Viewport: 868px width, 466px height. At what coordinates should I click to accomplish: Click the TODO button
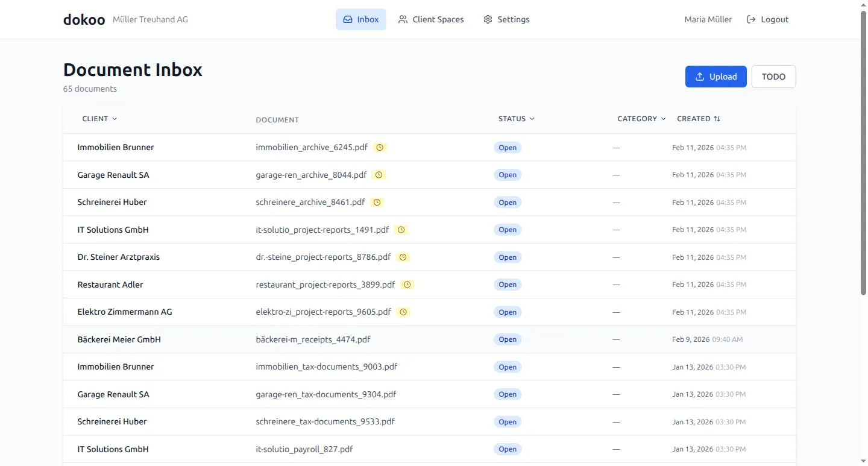click(773, 77)
